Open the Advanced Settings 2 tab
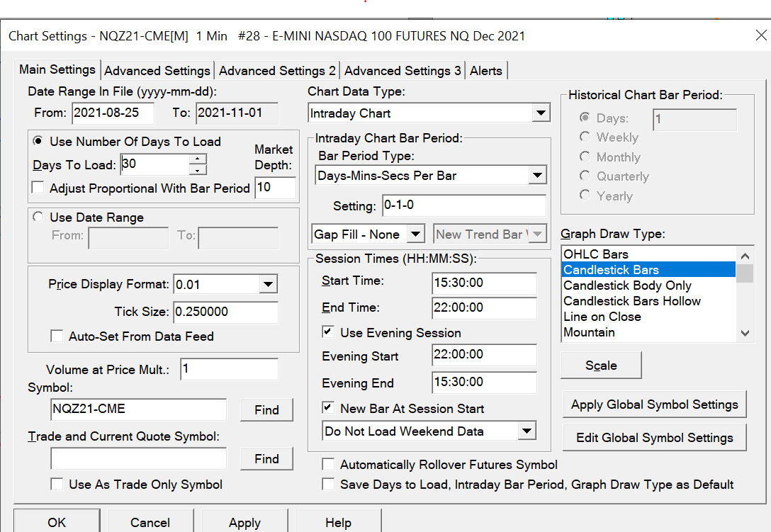 [277, 71]
